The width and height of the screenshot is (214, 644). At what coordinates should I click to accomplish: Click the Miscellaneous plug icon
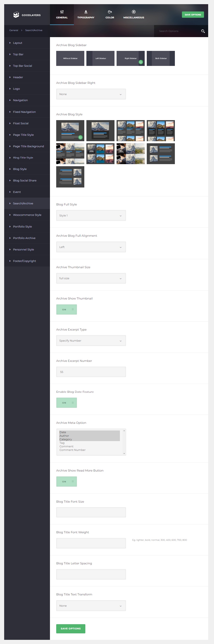pos(134,12)
